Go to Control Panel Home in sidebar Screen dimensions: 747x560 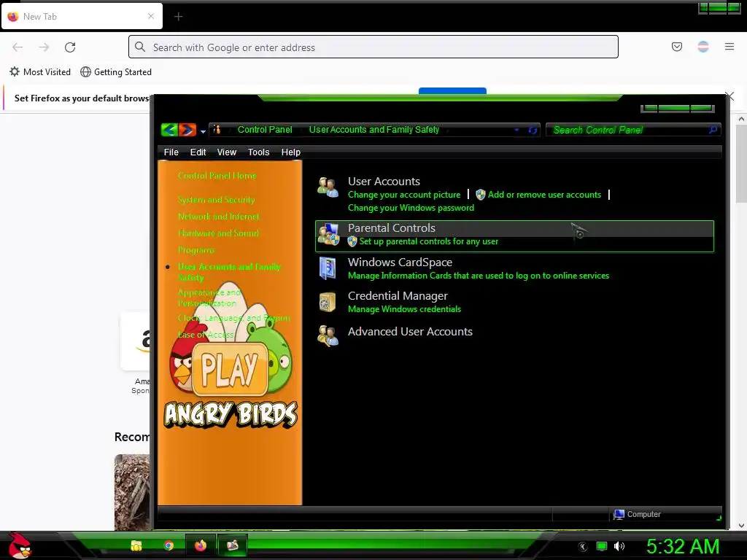click(x=217, y=176)
